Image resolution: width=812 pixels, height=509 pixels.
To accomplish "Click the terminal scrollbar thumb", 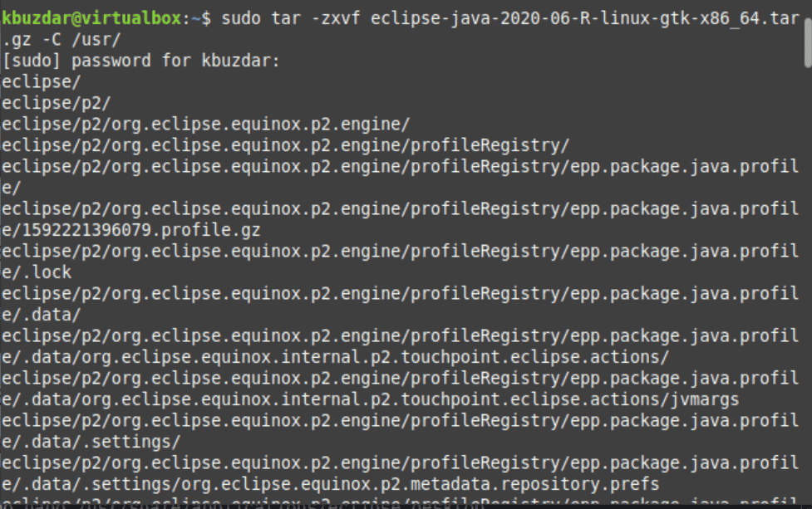I will click(808, 44).
